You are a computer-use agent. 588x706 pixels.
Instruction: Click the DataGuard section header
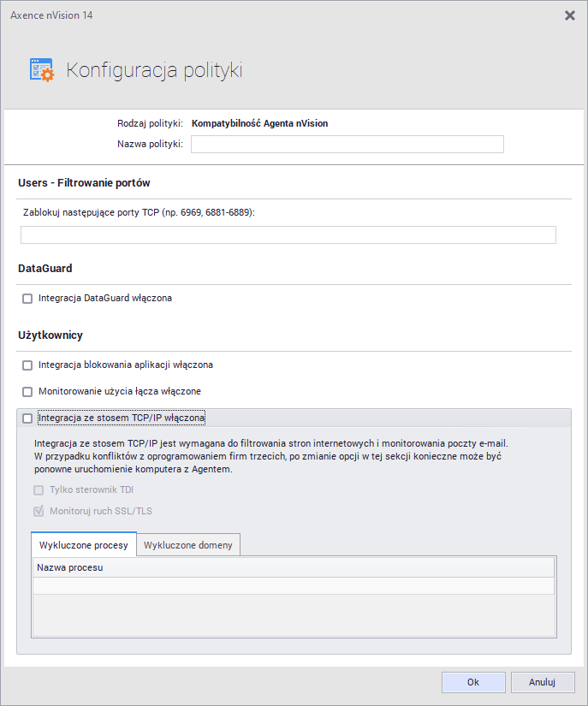[x=45, y=268]
